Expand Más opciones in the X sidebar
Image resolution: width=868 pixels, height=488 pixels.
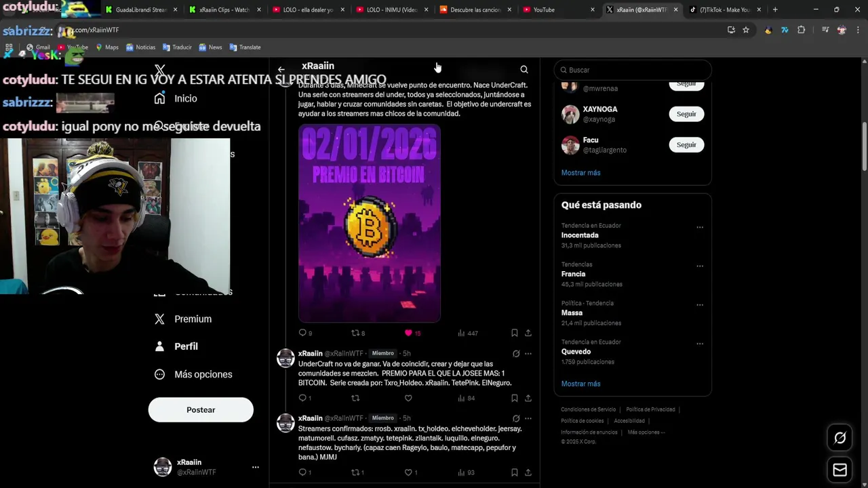(x=194, y=374)
